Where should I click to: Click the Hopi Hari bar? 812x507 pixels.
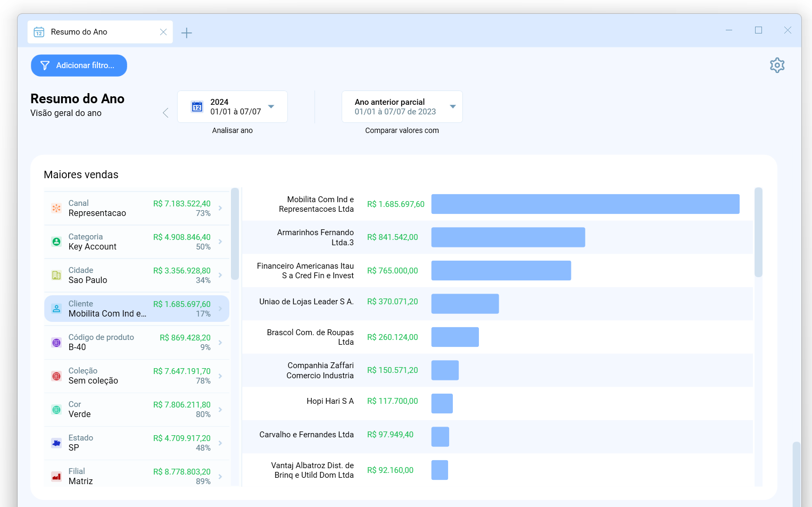[x=442, y=404]
